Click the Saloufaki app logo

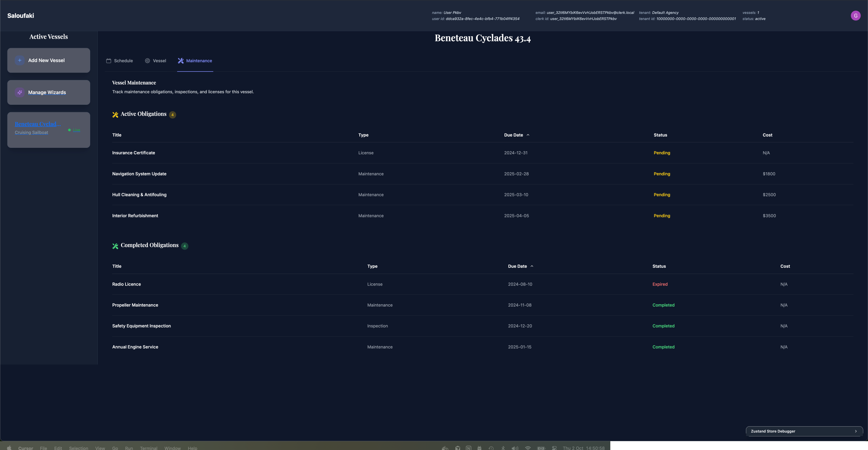(21, 16)
